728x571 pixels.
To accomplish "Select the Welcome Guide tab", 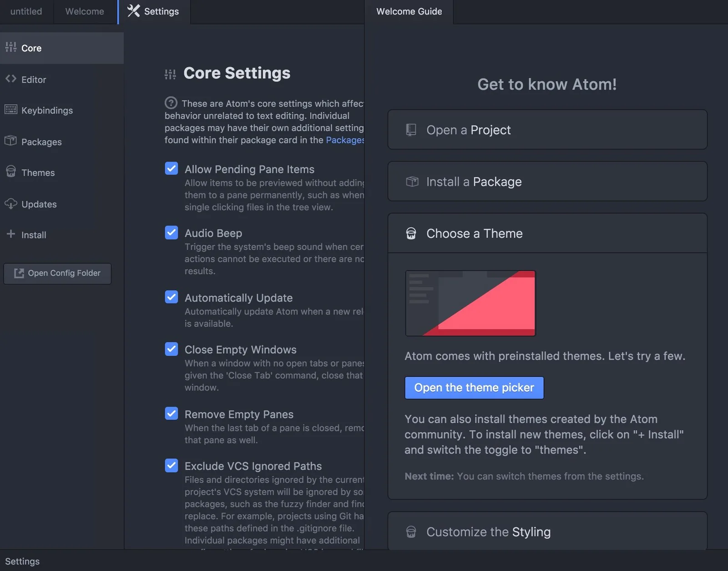I will click(409, 11).
